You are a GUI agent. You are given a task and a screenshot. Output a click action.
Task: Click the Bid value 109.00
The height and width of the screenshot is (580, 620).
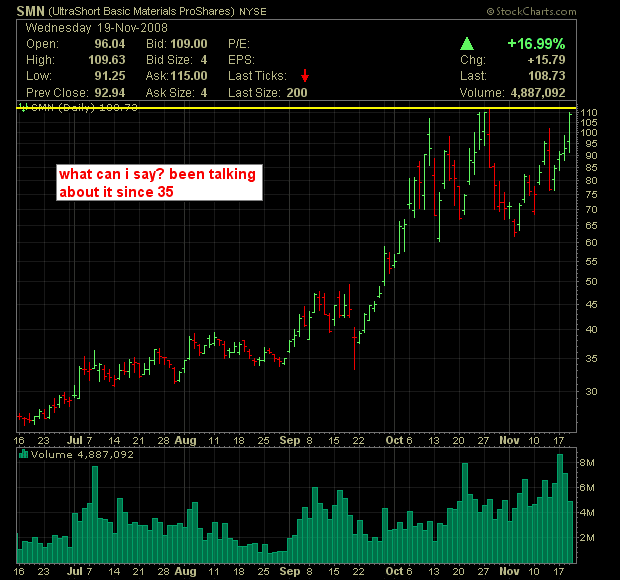(x=189, y=44)
